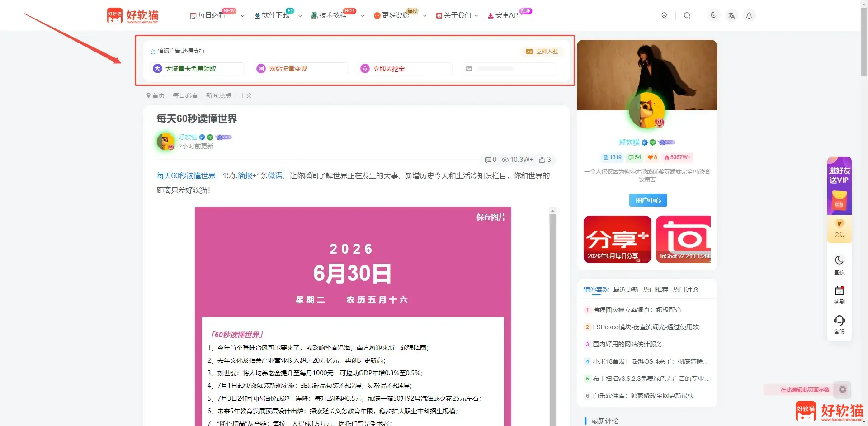The height and width of the screenshot is (426, 868).
Task: Open 国内好用的网站统计服务 list item
Action: (627, 344)
